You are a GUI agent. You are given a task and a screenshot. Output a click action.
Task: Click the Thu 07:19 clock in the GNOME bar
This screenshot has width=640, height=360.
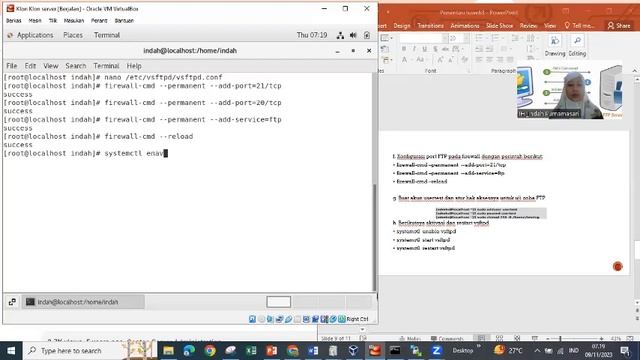[x=312, y=35]
